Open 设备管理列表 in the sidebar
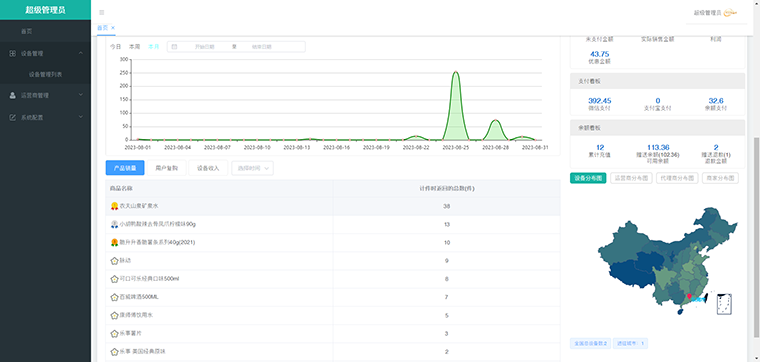This screenshot has height=362, width=760. click(45, 75)
